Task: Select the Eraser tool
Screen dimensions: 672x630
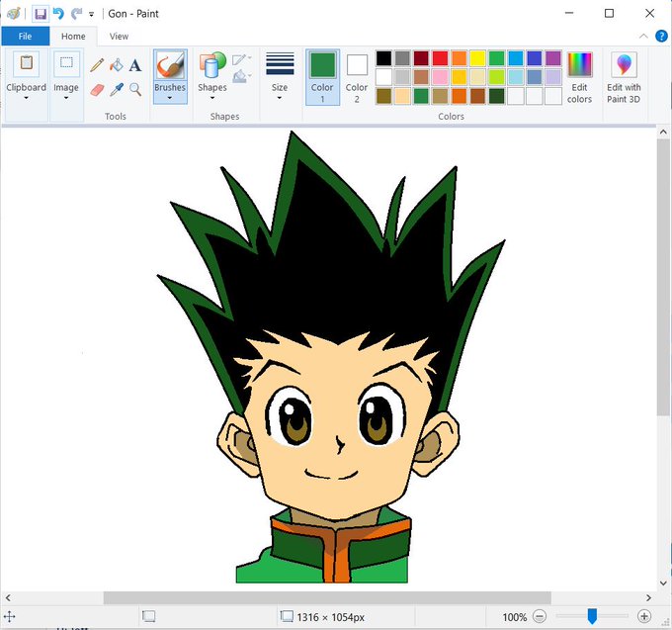Action: pyautogui.click(x=97, y=90)
